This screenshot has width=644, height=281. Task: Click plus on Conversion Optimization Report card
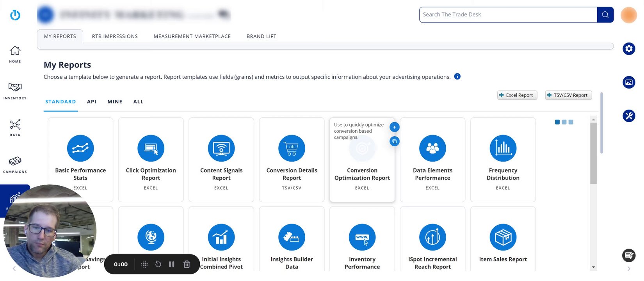[395, 127]
